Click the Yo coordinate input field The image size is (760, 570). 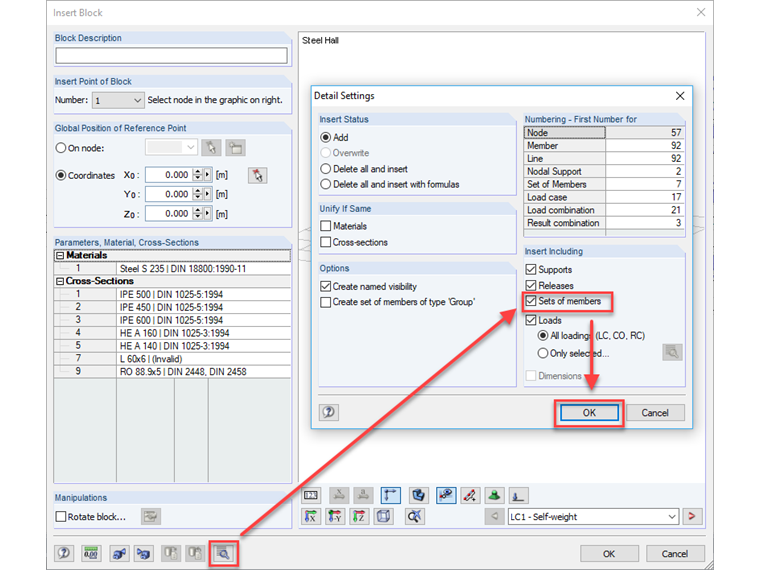(x=169, y=194)
